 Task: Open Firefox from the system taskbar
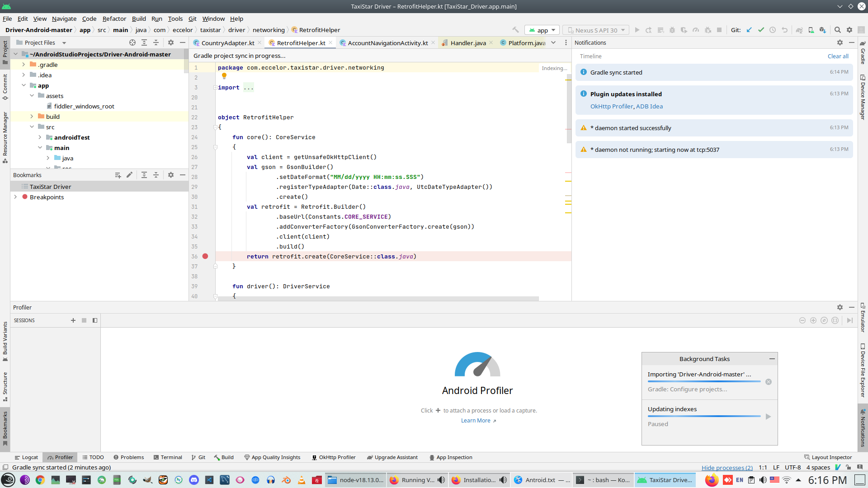(712, 480)
